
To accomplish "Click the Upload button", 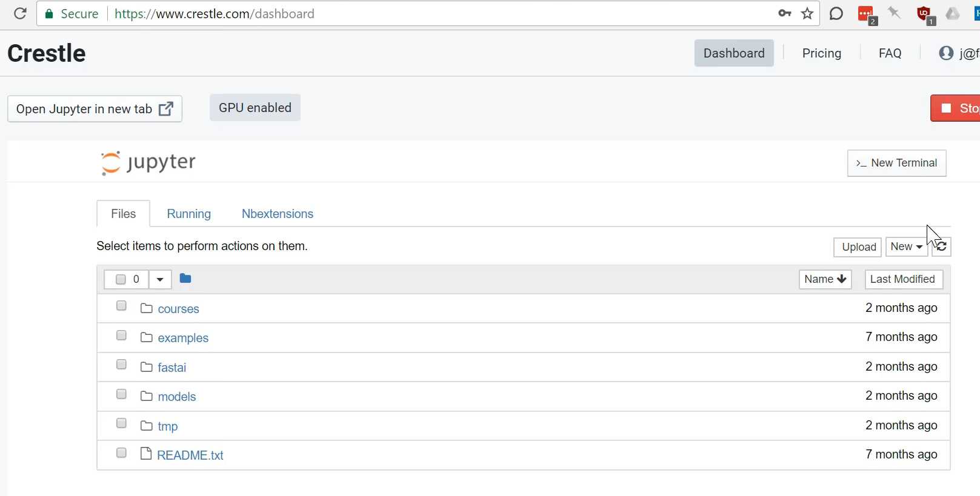I will (858, 247).
